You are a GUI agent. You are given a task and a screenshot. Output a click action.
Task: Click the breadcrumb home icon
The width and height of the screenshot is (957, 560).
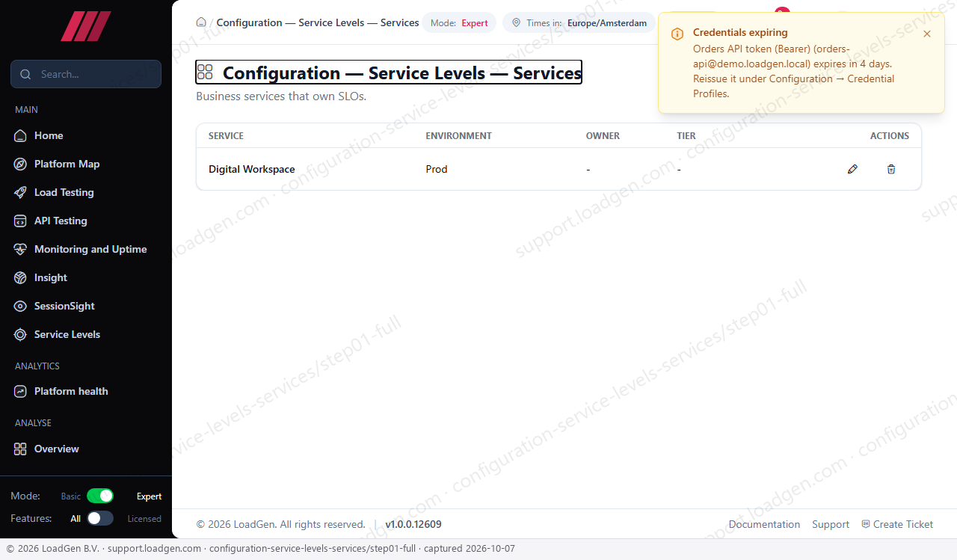point(201,22)
